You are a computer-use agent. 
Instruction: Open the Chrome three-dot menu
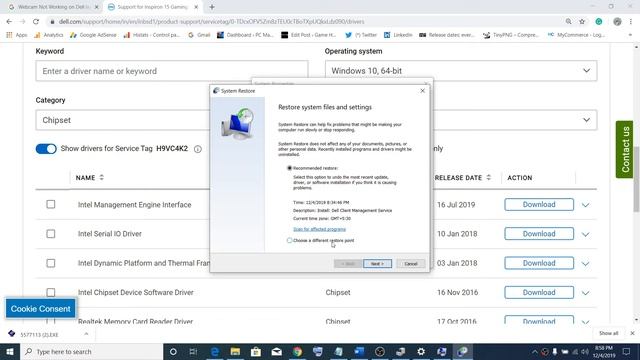(x=631, y=22)
